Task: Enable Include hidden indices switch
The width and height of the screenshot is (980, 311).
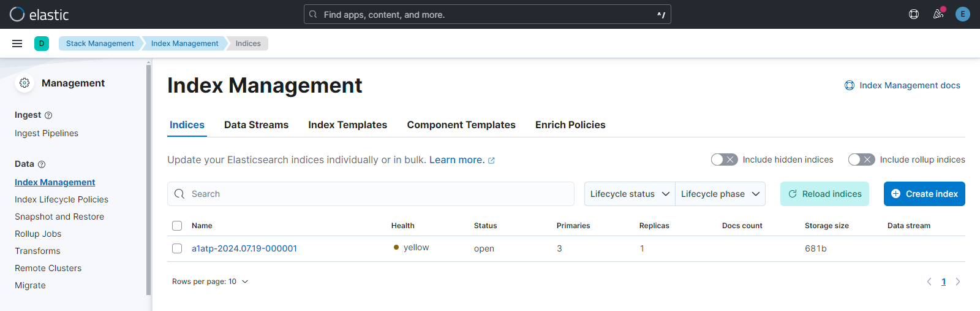Action: tap(724, 159)
